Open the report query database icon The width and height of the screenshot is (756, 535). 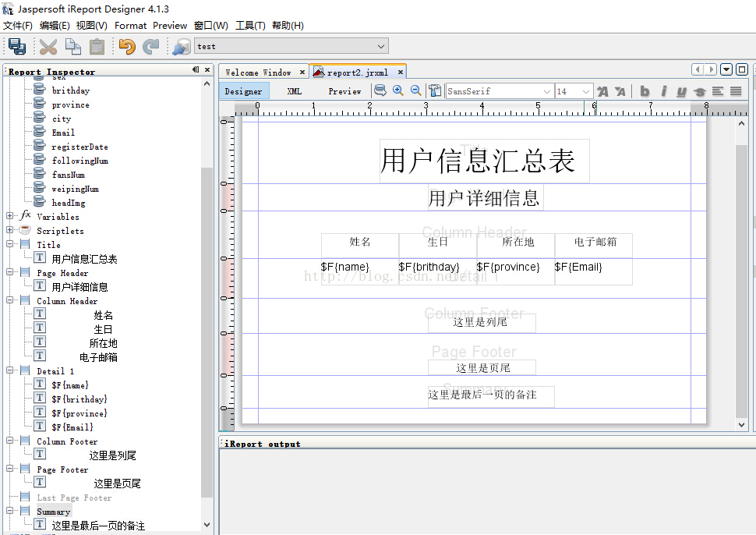[380, 90]
